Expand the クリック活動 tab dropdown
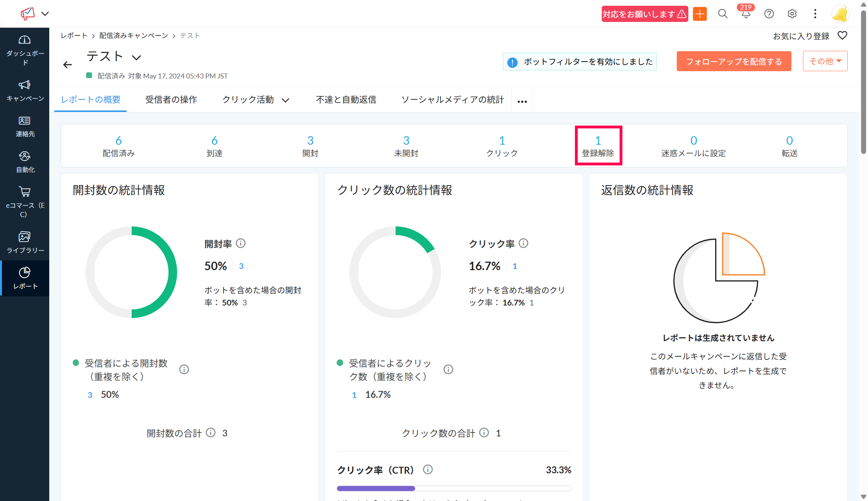Image resolution: width=868 pixels, height=501 pixels. (285, 100)
